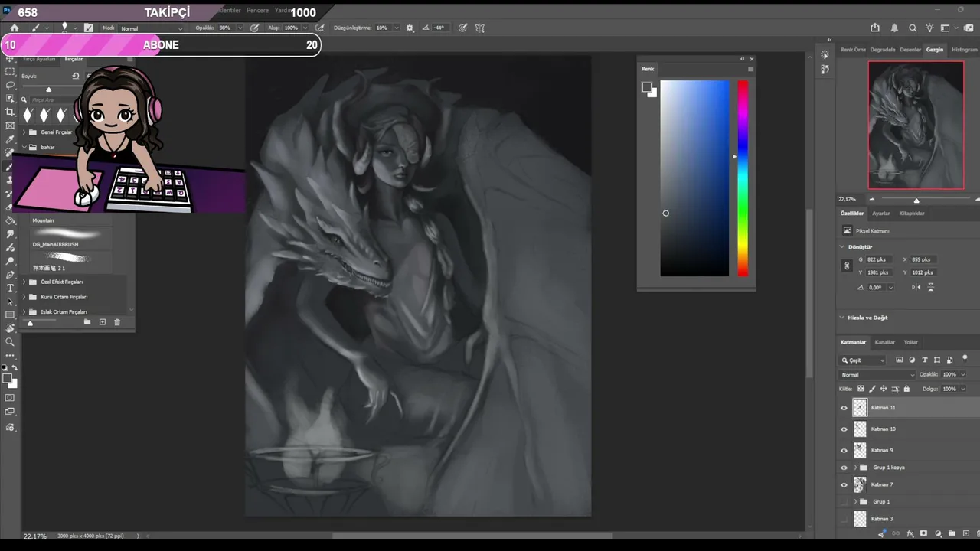Switch to the Desenler tab
This screenshot has height=551, width=980.
(x=910, y=50)
